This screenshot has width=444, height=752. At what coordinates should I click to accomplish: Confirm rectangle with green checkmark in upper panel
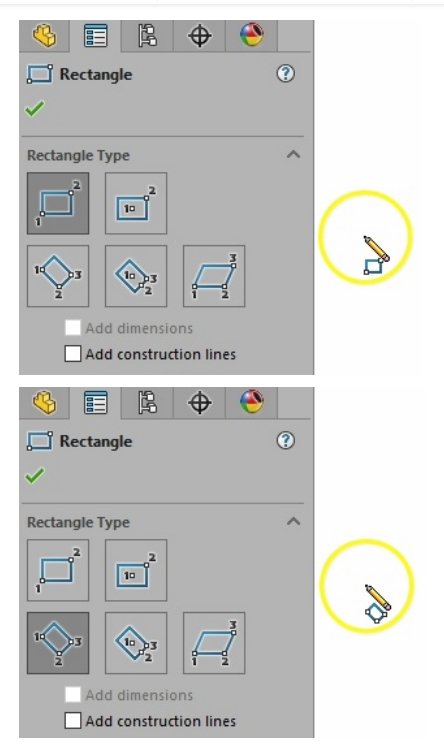click(x=35, y=108)
